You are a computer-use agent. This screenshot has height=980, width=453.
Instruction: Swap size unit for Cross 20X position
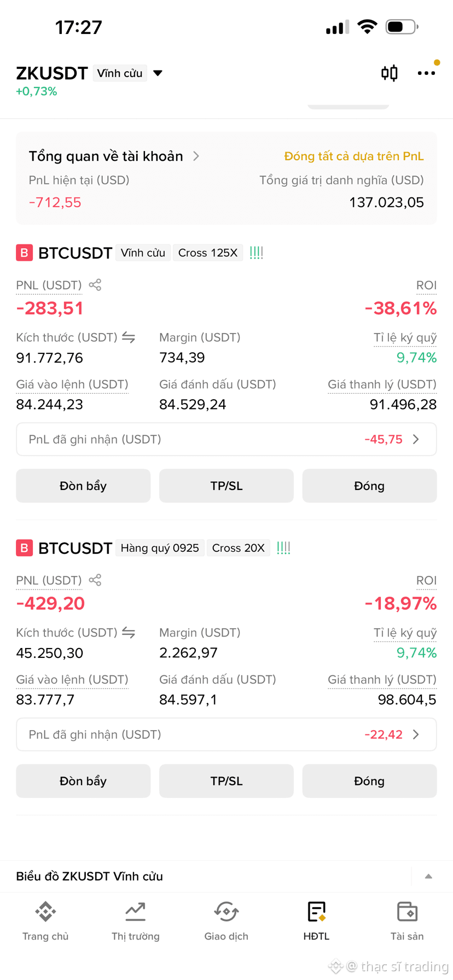click(x=129, y=633)
